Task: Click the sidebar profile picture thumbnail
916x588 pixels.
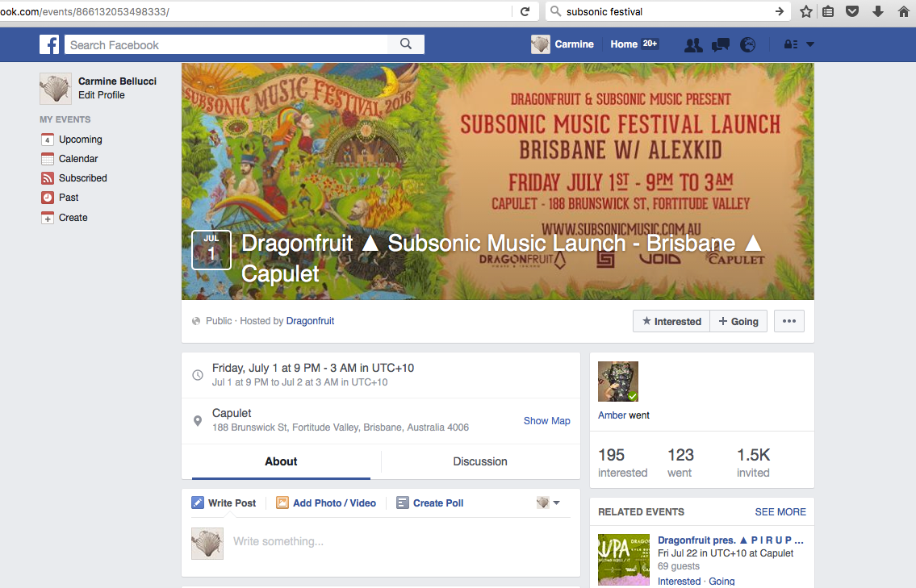Action: point(56,89)
